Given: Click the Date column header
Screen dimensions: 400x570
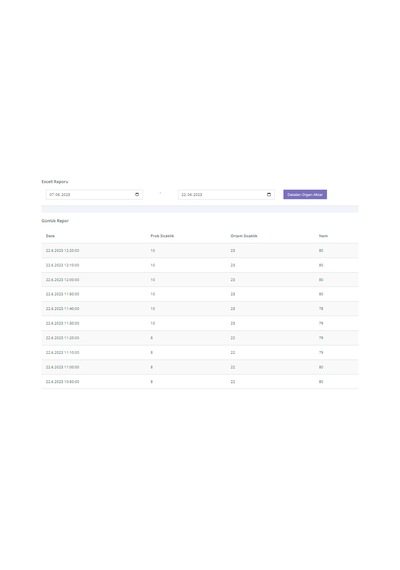Looking at the screenshot, I should click(x=50, y=236).
